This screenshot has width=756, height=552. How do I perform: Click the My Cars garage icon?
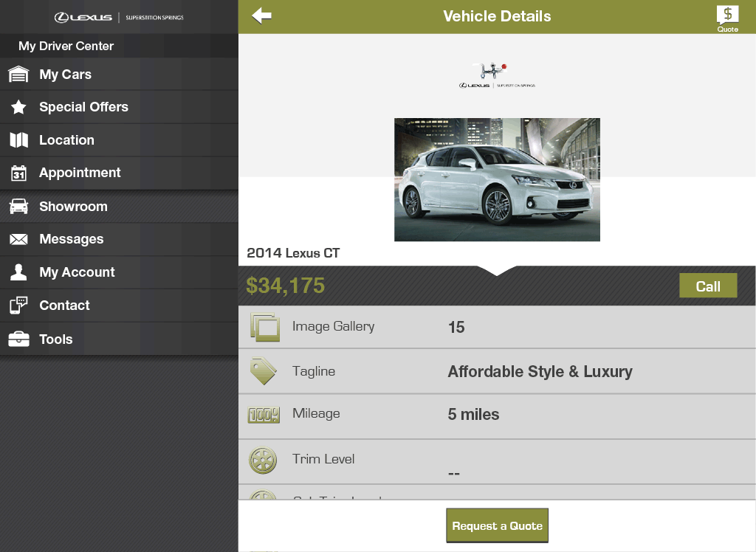pyautogui.click(x=18, y=75)
